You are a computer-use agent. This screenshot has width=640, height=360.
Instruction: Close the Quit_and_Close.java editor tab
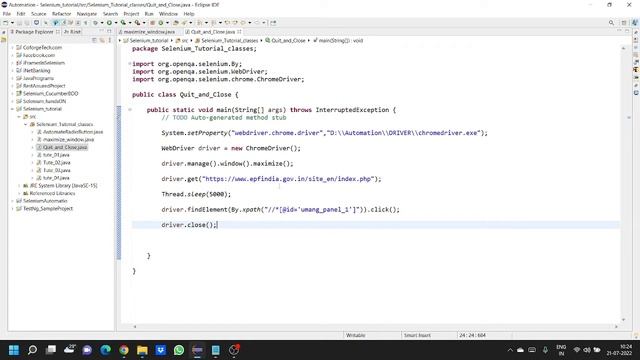point(240,31)
